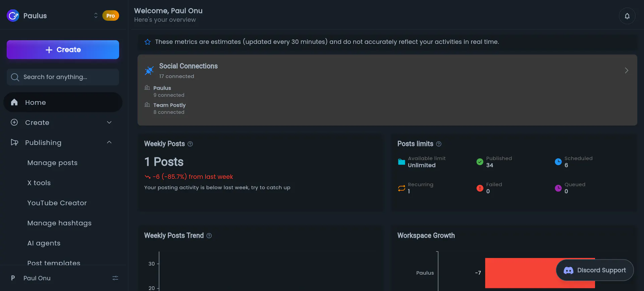Click the Posts limits info icon
The width and height of the screenshot is (644, 291).
pyautogui.click(x=439, y=144)
